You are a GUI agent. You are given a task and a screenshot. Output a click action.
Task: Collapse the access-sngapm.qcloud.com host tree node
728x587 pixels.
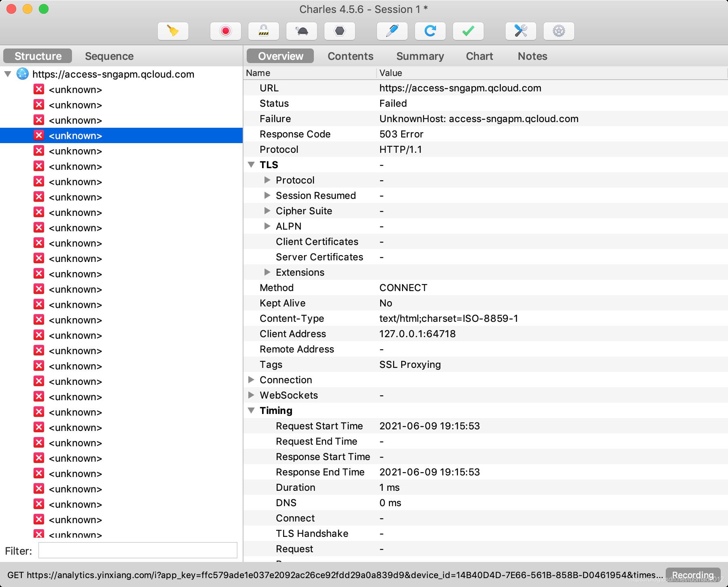click(x=8, y=74)
